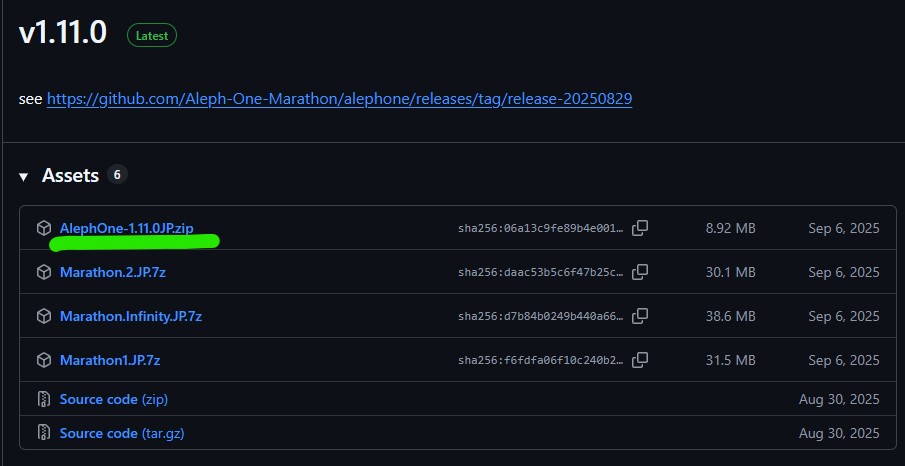Image resolution: width=905 pixels, height=466 pixels.
Task: Copy the SHA256 hash for Marathon.Infinity.JP.7z
Action: coord(640,316)
